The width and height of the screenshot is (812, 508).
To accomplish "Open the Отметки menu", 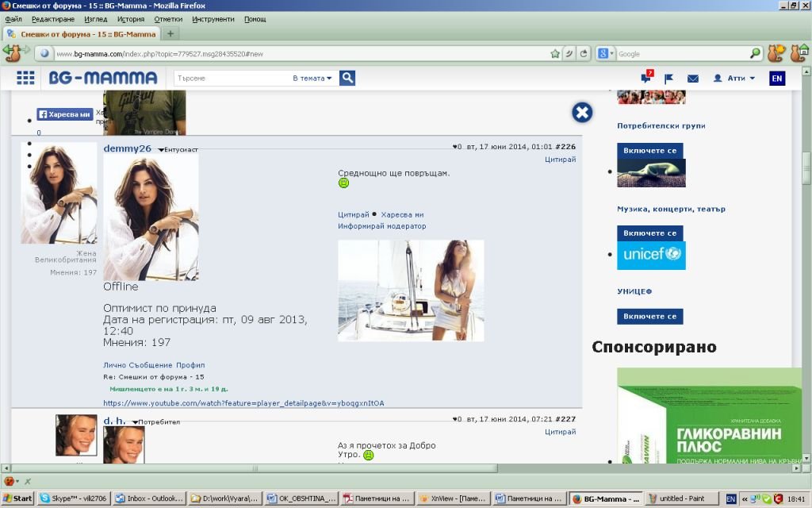I will click(168, 19).
